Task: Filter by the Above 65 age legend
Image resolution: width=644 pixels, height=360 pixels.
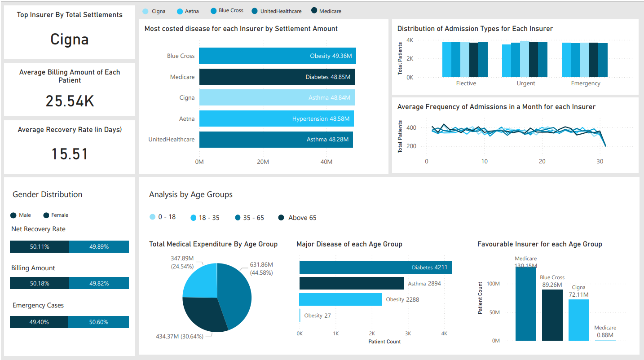Action: [282, 218]
